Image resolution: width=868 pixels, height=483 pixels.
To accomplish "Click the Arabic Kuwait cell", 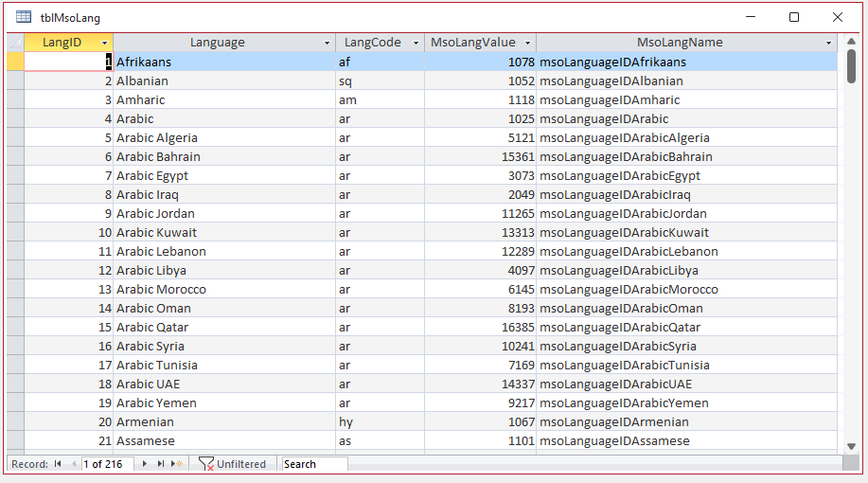I will click(x=224, y=233).
